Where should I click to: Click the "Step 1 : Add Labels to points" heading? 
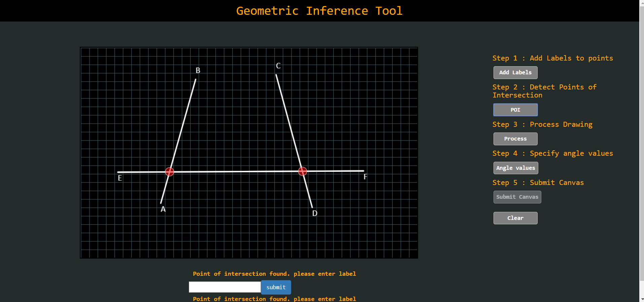click(x=553, y=58)
